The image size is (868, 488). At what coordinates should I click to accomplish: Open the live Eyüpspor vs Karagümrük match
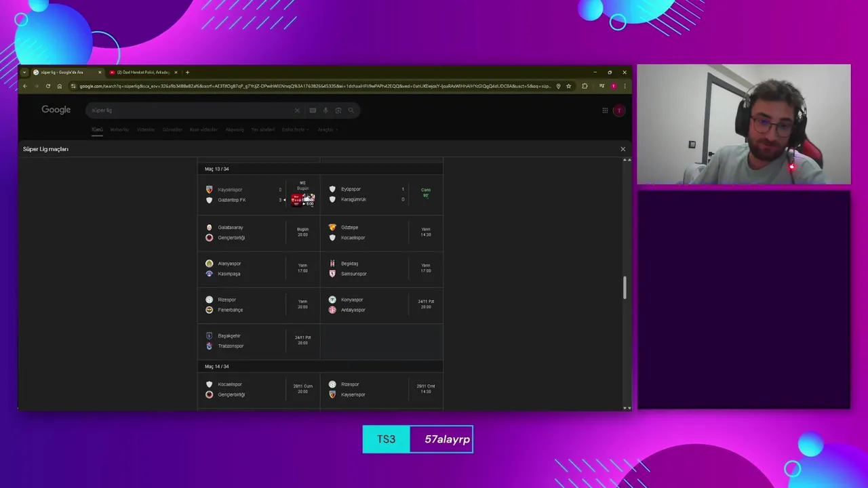(x=381, y=195)
